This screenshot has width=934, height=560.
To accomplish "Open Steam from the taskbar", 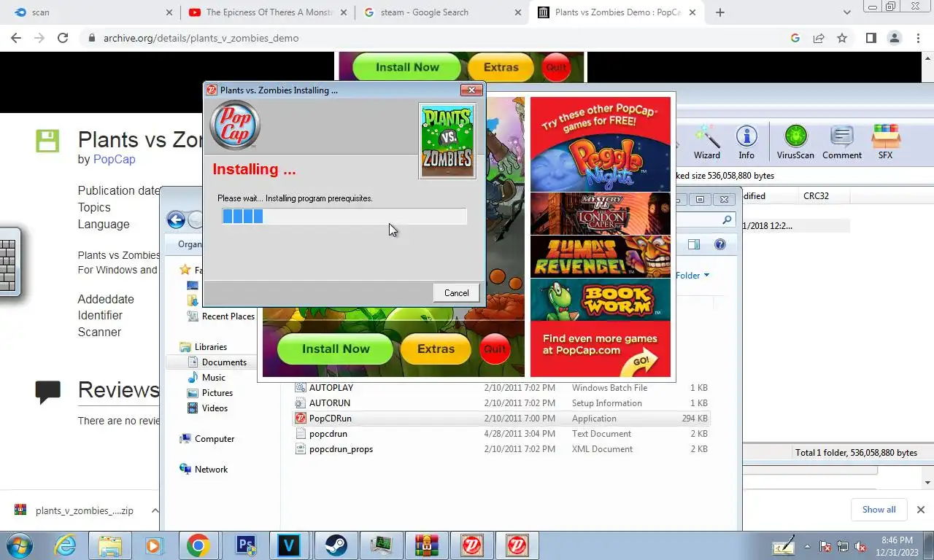I will (x=336, y=545).
